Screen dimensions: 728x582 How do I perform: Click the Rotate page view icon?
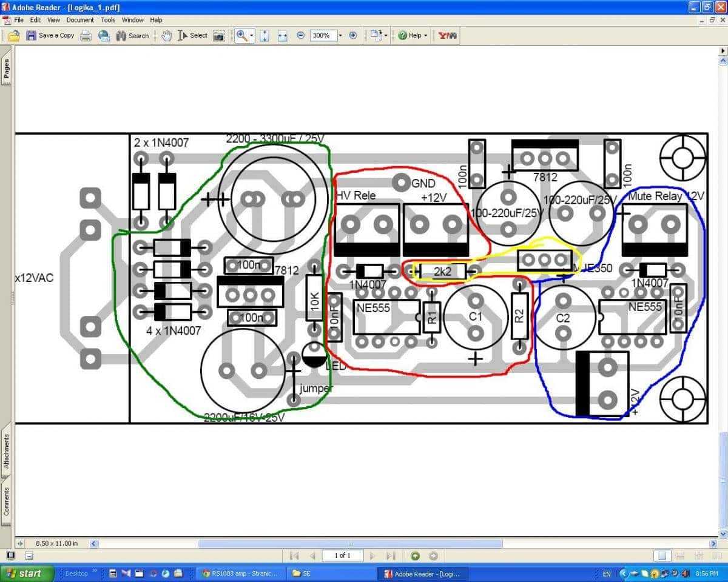click(376, 36)
